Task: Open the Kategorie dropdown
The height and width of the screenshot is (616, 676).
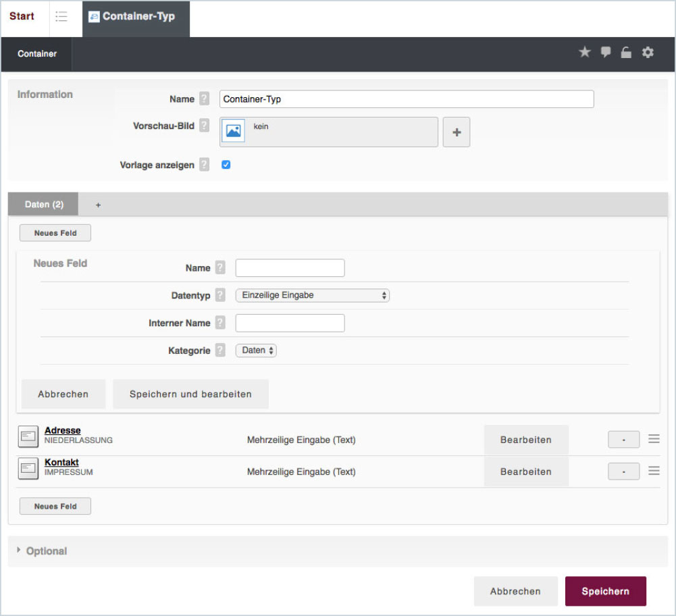Action: pos(256,351)
